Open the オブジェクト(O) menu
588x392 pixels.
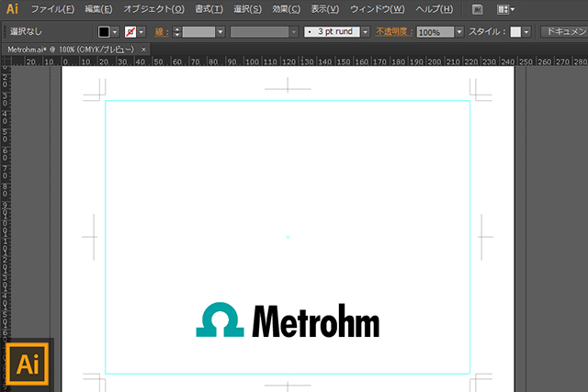pyautogui.click(x=154, y=9)
